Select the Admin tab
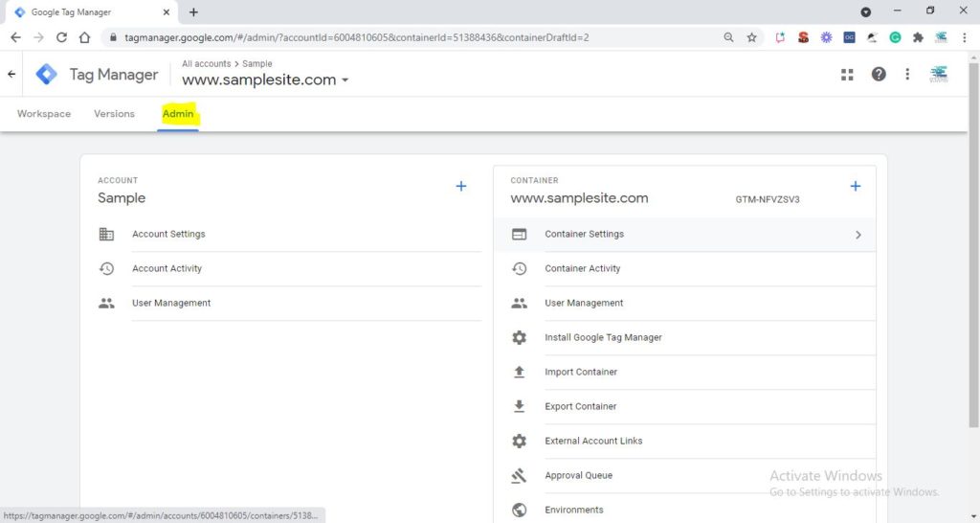Viewport: 980px width, 523px height. coord(178,114)
